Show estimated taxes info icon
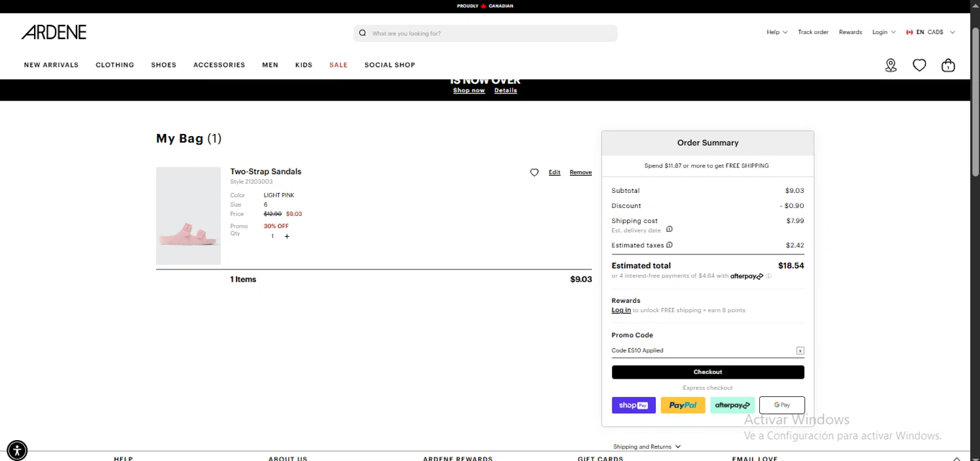The image size is (980, 461). pyautogui.click(x=669, y=245)
